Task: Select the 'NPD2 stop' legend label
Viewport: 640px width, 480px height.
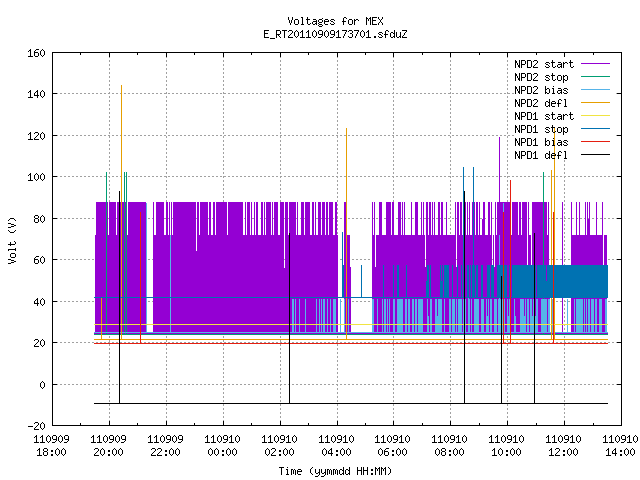Action: [x=541, y=77]
